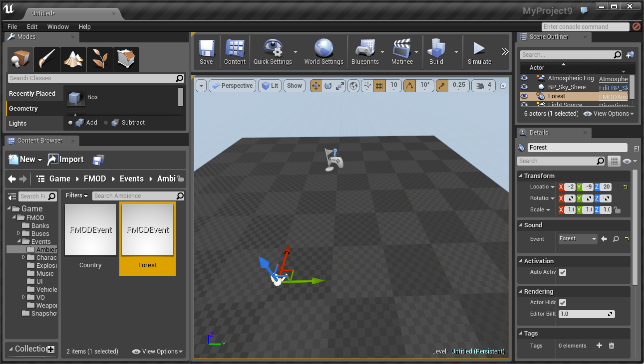Select the Country FMODEvent thumbnail
Viewport: 644px width, 364px height.
(90, 230)
